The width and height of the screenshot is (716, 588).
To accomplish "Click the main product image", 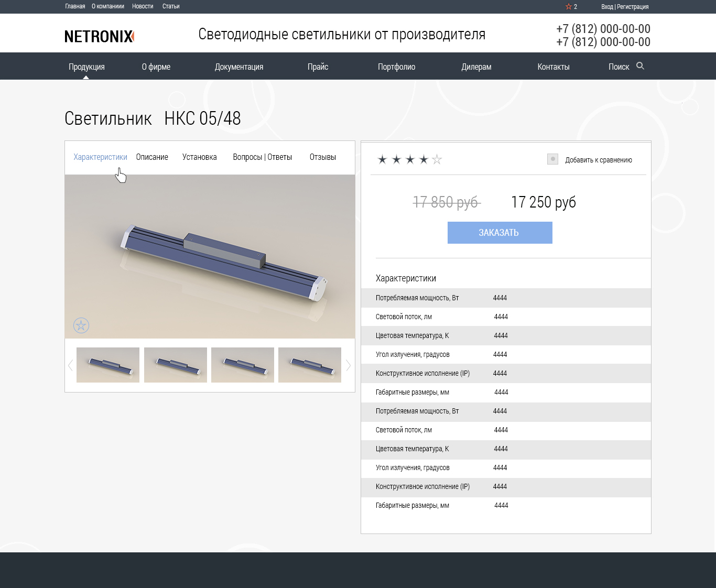I will click(210, 256).
